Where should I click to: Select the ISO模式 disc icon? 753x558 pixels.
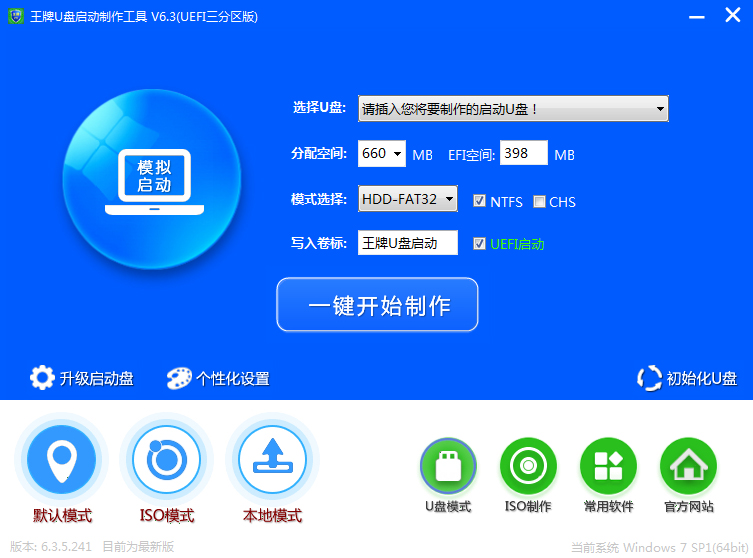coord(166,460)
